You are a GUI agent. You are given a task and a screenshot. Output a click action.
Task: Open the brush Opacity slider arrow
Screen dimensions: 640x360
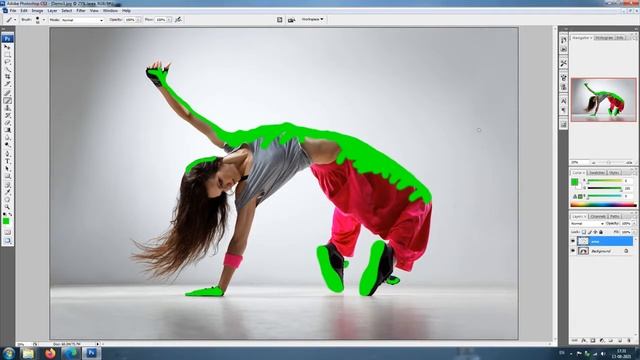[x=138, y=20]
